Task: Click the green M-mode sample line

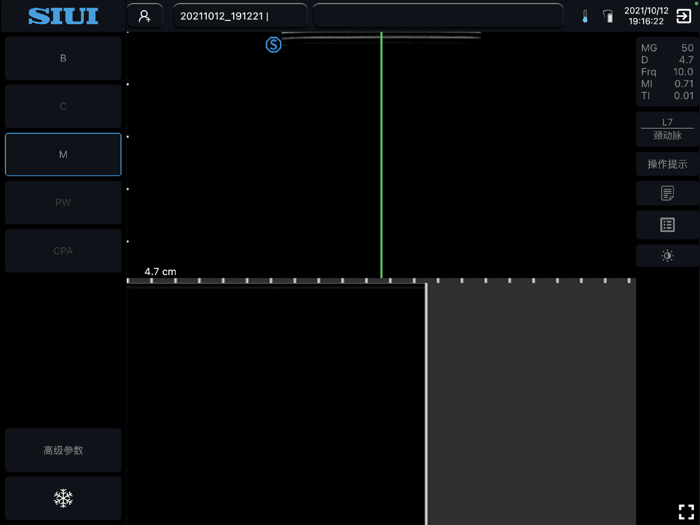Action: (381, 154)
